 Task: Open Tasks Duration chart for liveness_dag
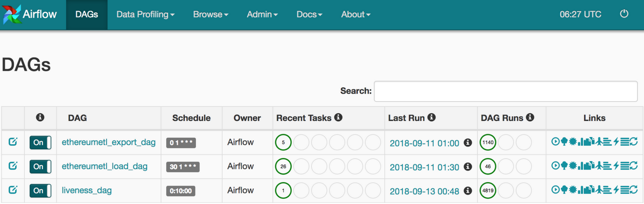pos(581,190)
